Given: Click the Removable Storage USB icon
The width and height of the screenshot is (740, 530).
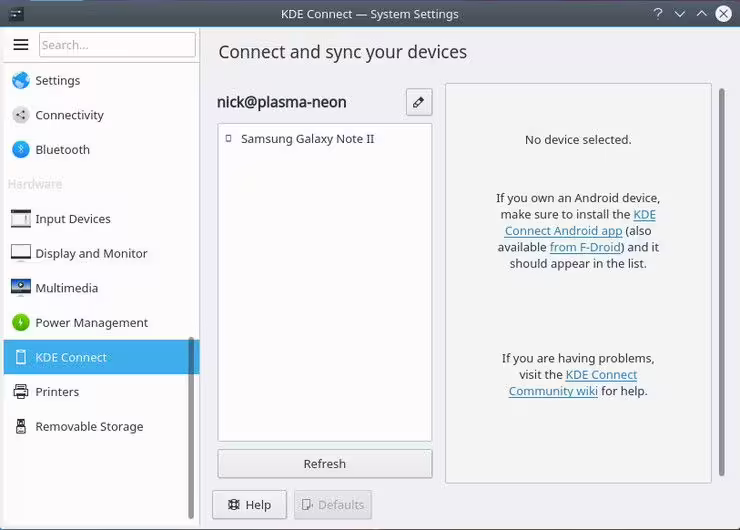Looking at the screenshot, I should tap(21, 426).
